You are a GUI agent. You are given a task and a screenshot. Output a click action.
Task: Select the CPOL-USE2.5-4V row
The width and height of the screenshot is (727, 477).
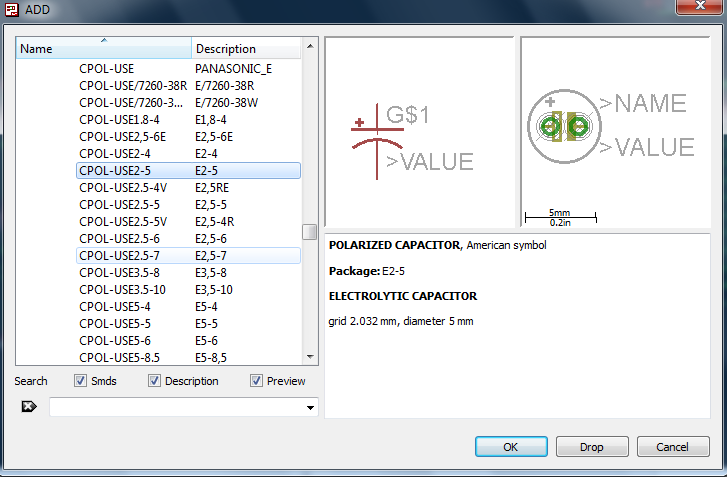coord(188,188)
